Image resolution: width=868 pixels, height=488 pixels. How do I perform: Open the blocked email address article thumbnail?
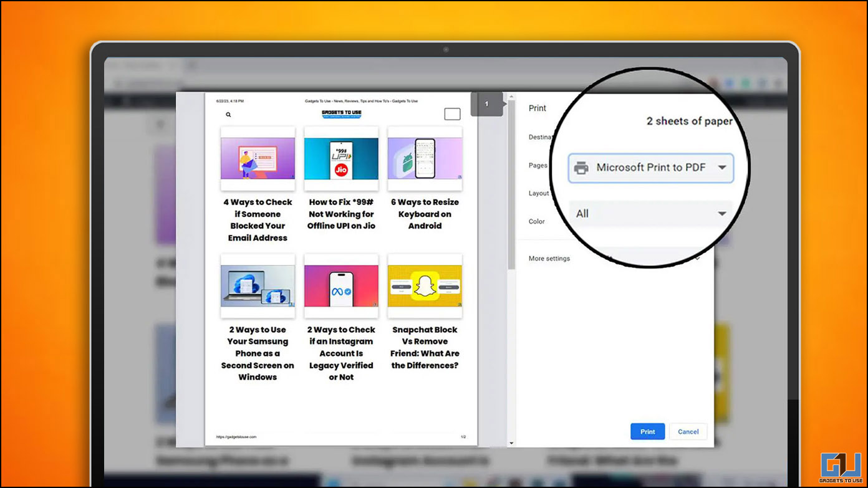click(x=258, y=159)
